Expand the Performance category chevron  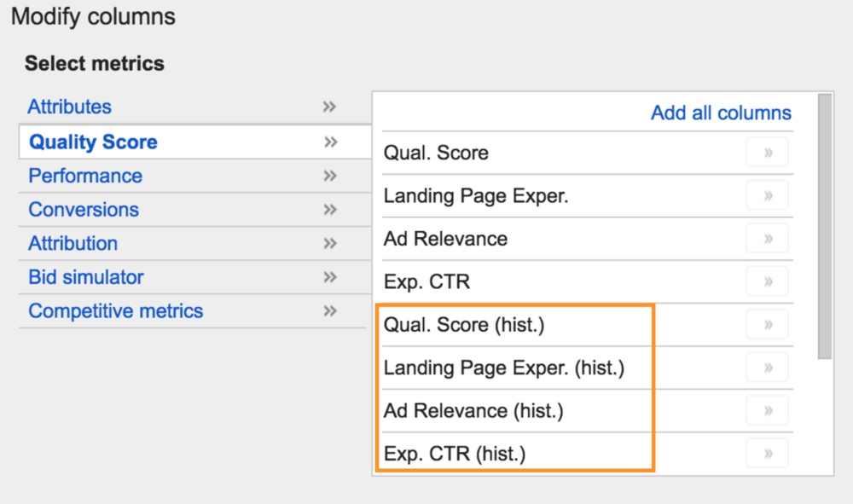tap(330, 176)
